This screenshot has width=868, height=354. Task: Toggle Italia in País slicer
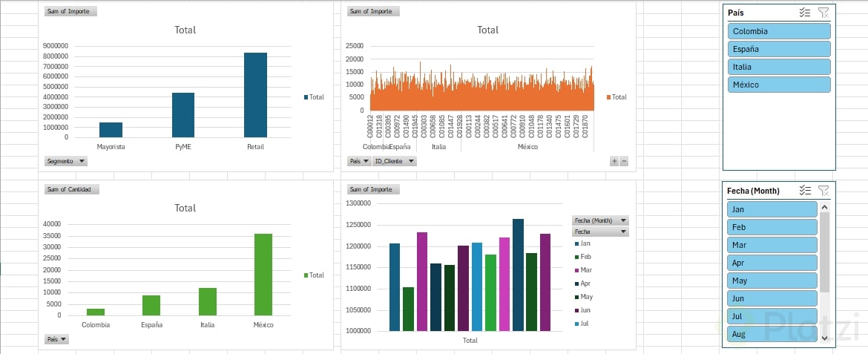[x=779, y=67]
